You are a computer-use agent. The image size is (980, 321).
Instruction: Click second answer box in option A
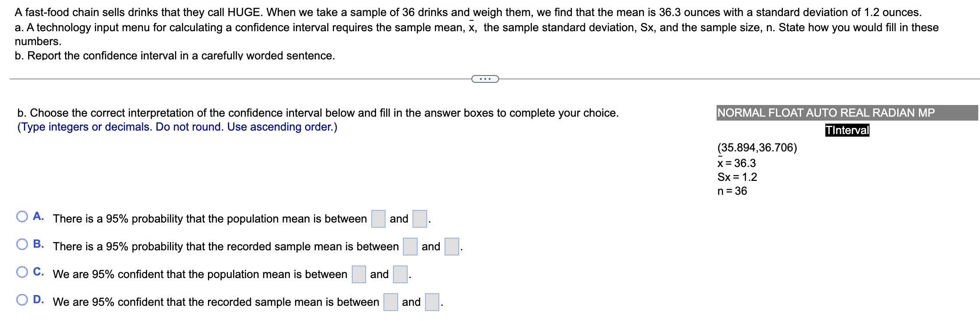click(420, 219)
